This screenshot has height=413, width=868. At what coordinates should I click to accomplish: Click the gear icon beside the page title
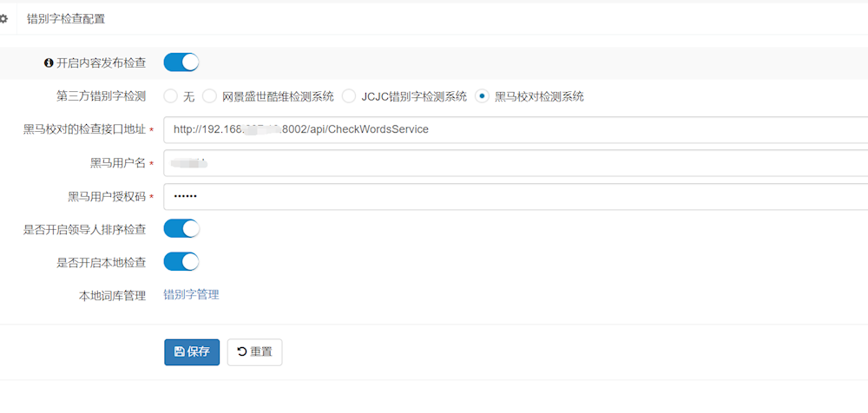pyautogui.click(x=3, y=18)
